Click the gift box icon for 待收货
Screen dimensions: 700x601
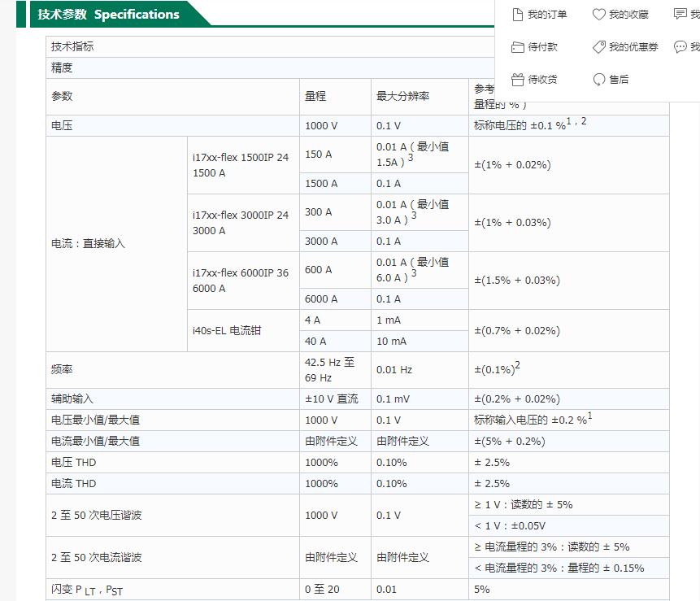click(x=517, y=80)
